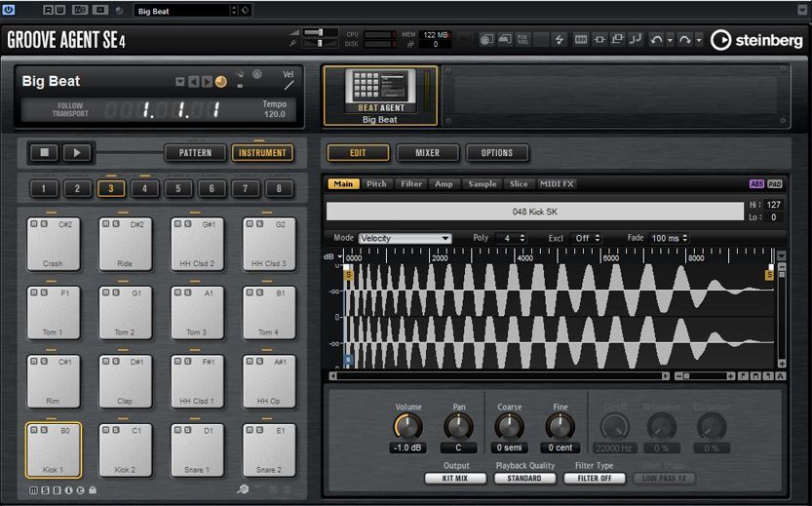Toggle the A/B settings comparison button
Screen dimensions: 812x506
(80, 11)
